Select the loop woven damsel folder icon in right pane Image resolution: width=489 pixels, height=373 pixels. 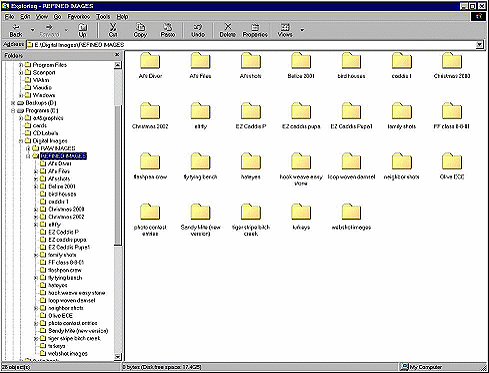tap(351, 162)
